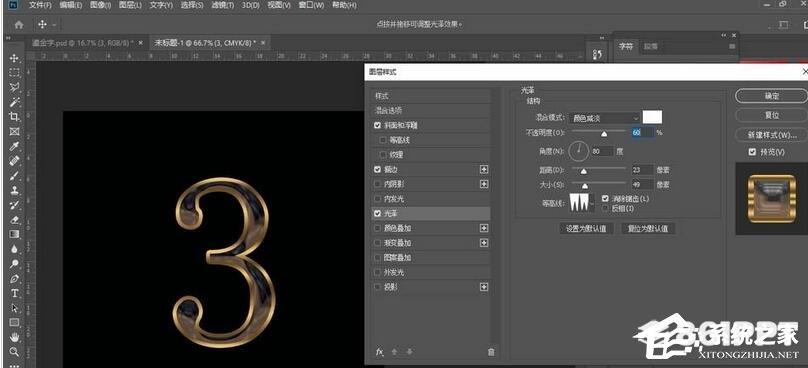Open the 滤镜(T) menu
Screen dimensions: 808x368
[222, 5]
